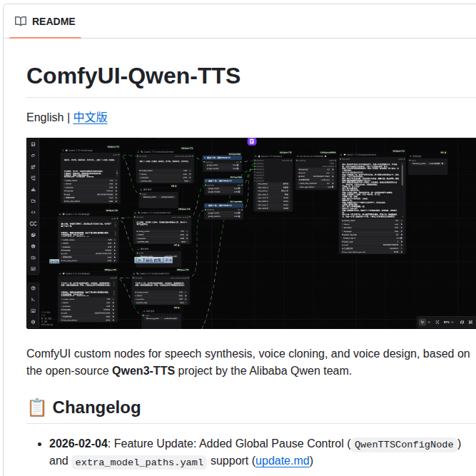This screenshot has height=476, width=476.
Task: Open the README tab
Action: (45, 21)
